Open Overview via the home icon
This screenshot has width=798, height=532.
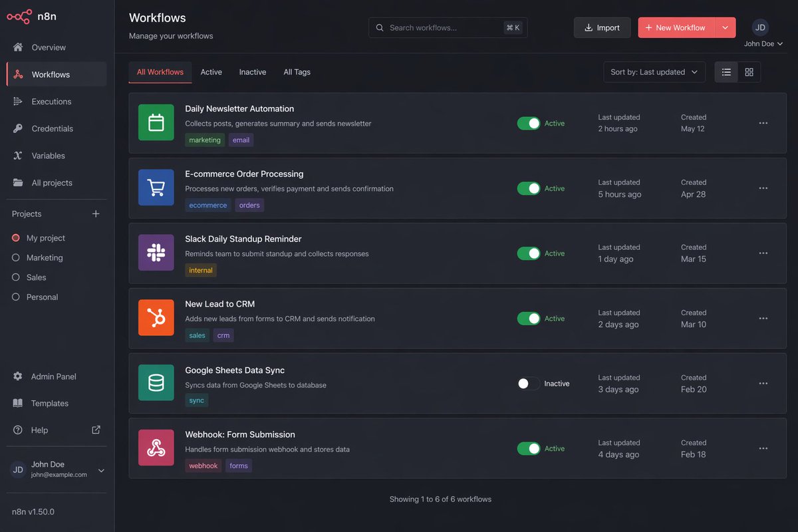click(18, 47)
